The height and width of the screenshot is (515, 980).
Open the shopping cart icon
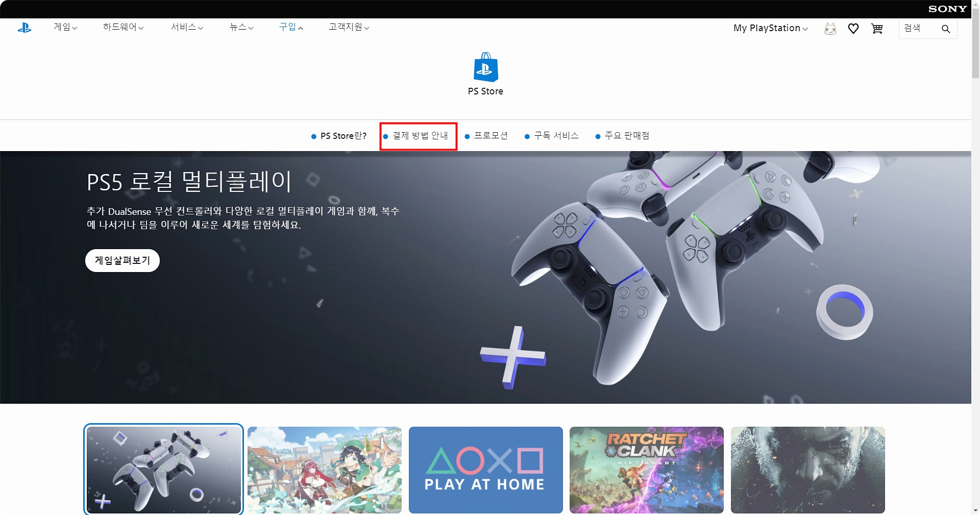pyautogui.click(x=877, y=29)
